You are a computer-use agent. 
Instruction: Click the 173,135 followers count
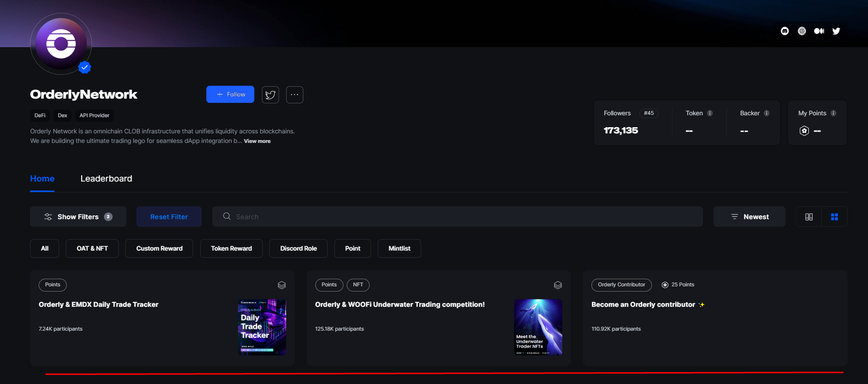pos(620,131)
